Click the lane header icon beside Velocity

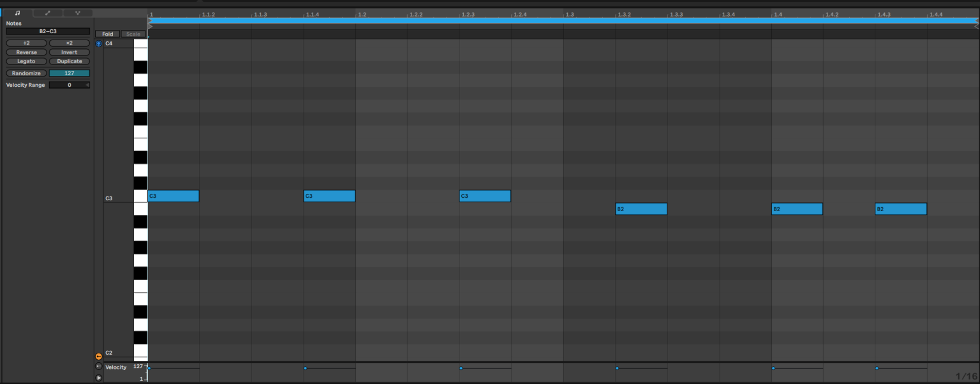(x=98, y=367)
